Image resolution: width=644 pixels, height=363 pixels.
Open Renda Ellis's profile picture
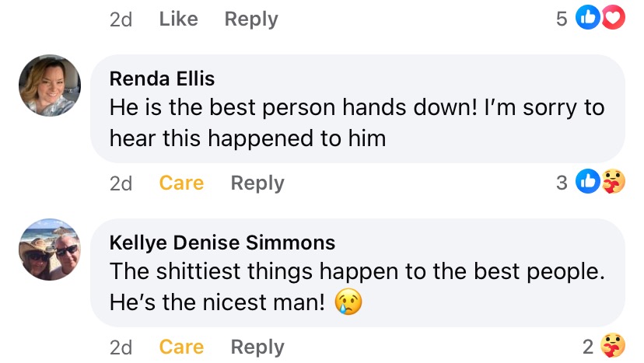(x=50, y=86)
